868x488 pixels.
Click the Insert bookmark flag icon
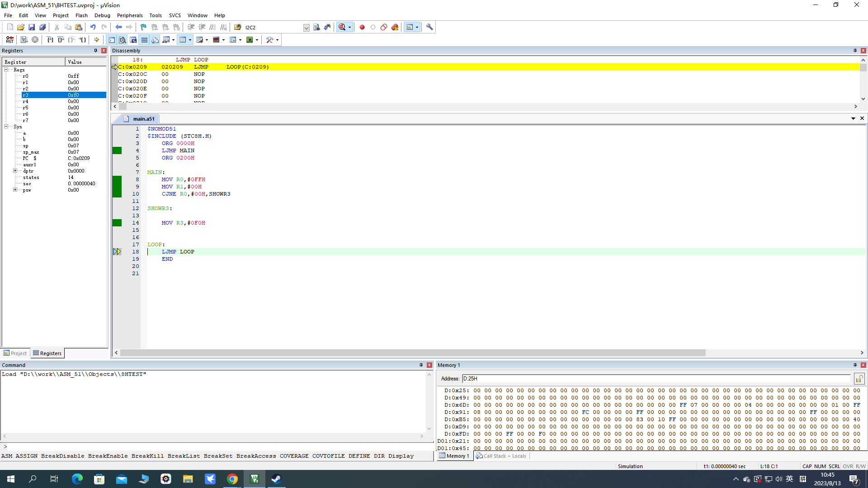143,27
